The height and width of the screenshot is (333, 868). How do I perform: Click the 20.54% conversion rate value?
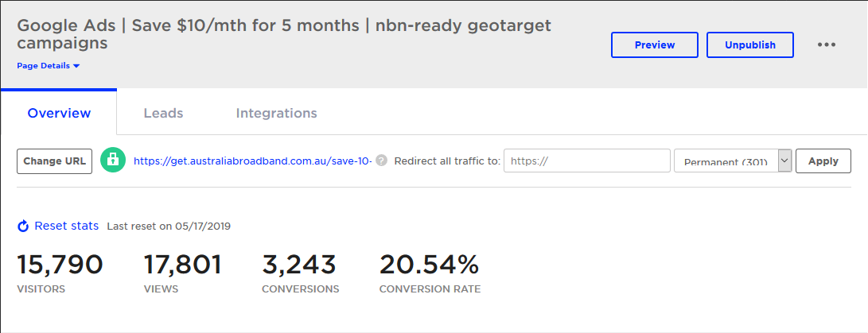tap(429, 265)
